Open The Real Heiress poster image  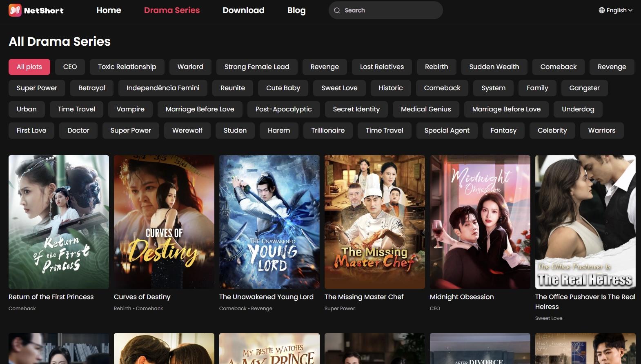coord(585,222)
